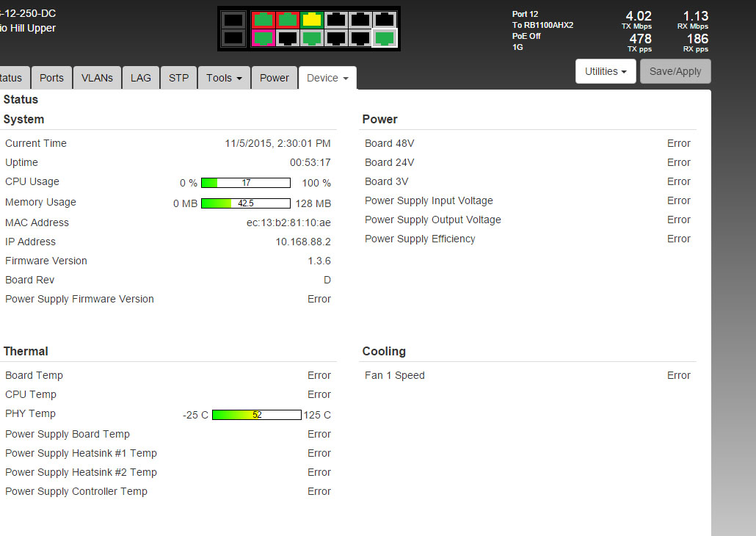Open the Utilities dropdown

pos(606,71)
